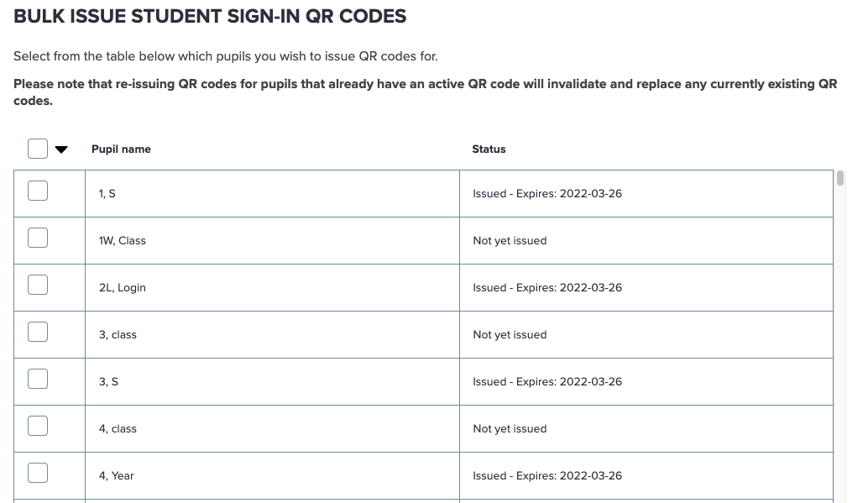Click the expiry date cell for 3, S
The image size is (868, 503).
[547, 381]
